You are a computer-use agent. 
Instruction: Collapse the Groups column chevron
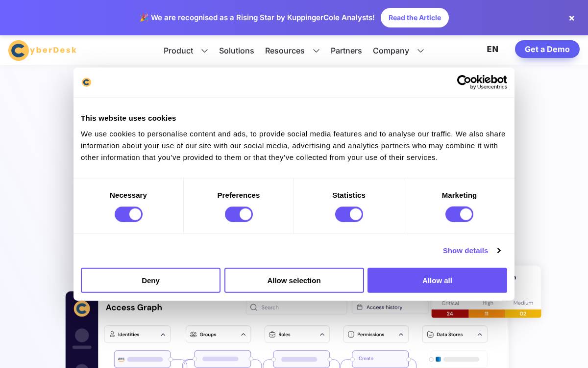pos(243,335)
